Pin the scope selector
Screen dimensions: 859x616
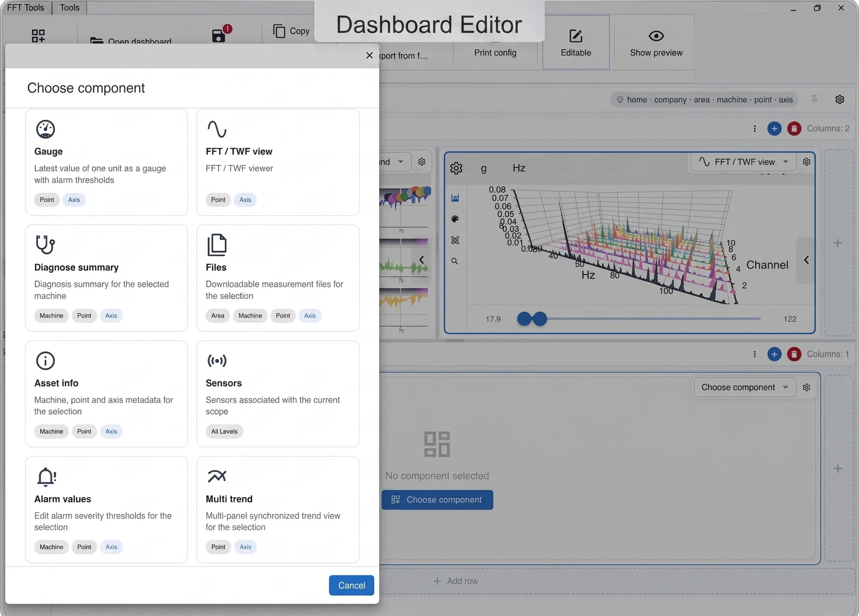pyautogui.click(x=814, y=100)
